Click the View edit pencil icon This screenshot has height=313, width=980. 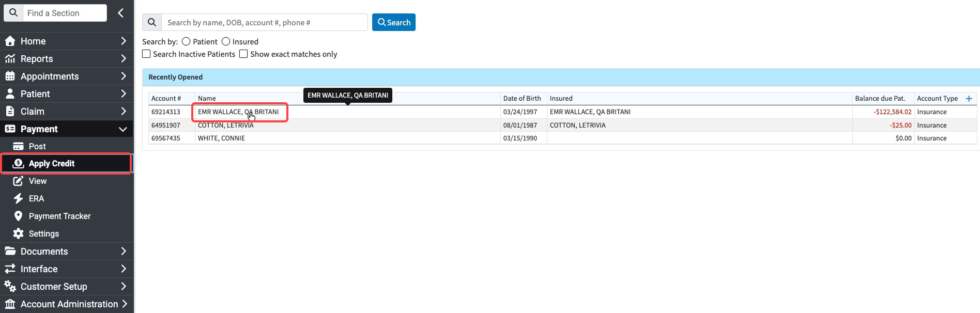pos(18,181)
